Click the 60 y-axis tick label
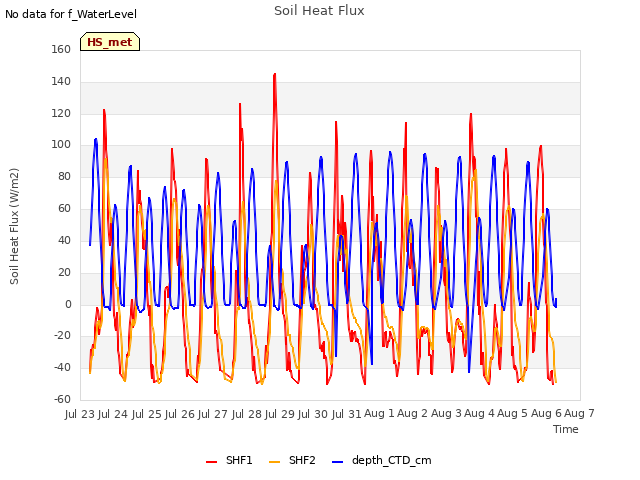 (64, 208)
